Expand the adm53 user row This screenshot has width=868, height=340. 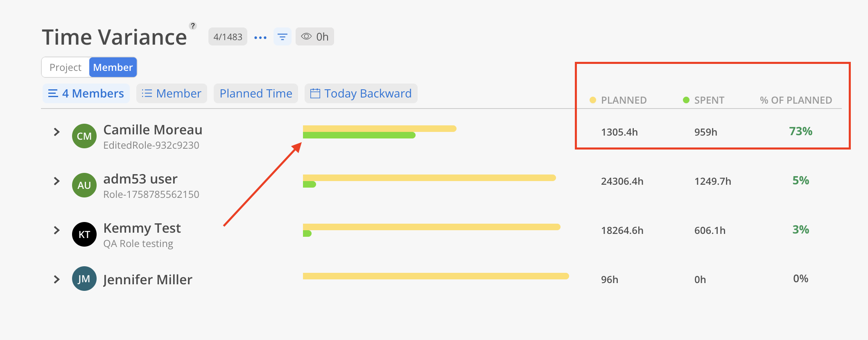point(57,181)
